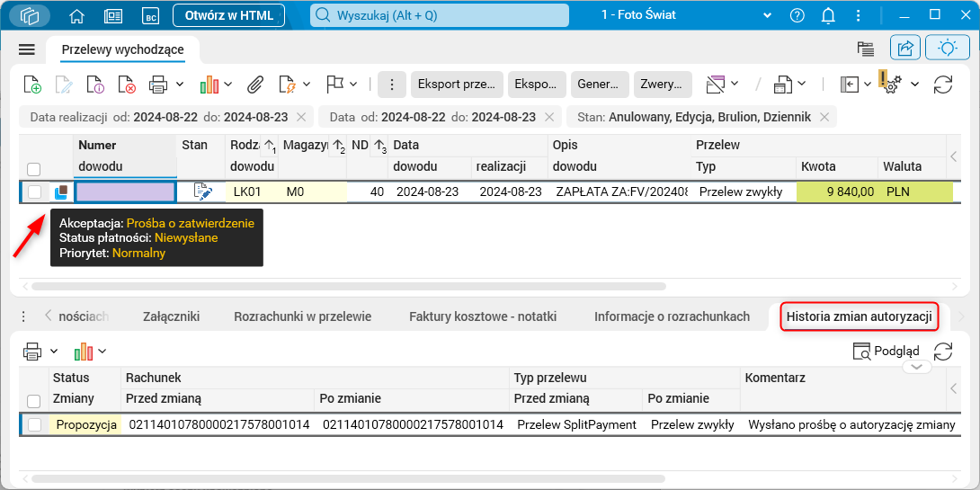The image size is (980, 490).
Task: Select all rows checkbox in transfers header
Action: coord(34,169)
